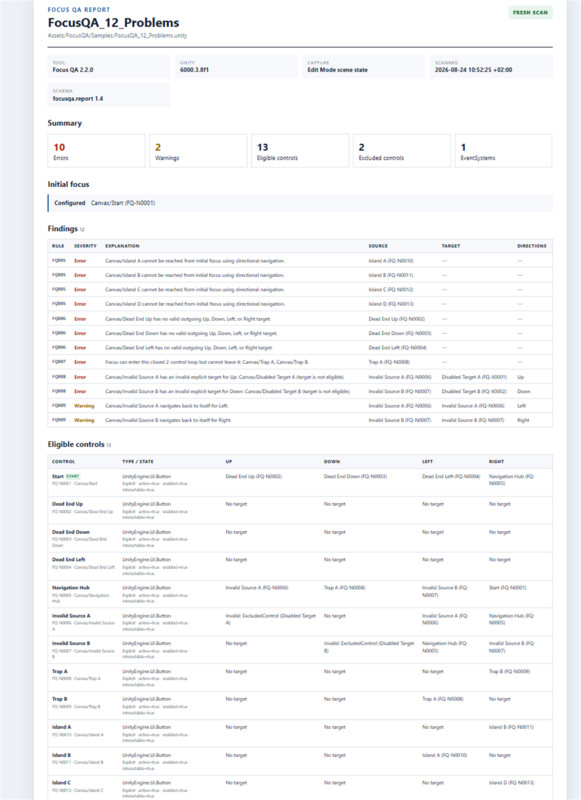The width and height of the screenshot is (581, 800).
Task: Click the LEFT column header
Action: (x=427, y=461)
